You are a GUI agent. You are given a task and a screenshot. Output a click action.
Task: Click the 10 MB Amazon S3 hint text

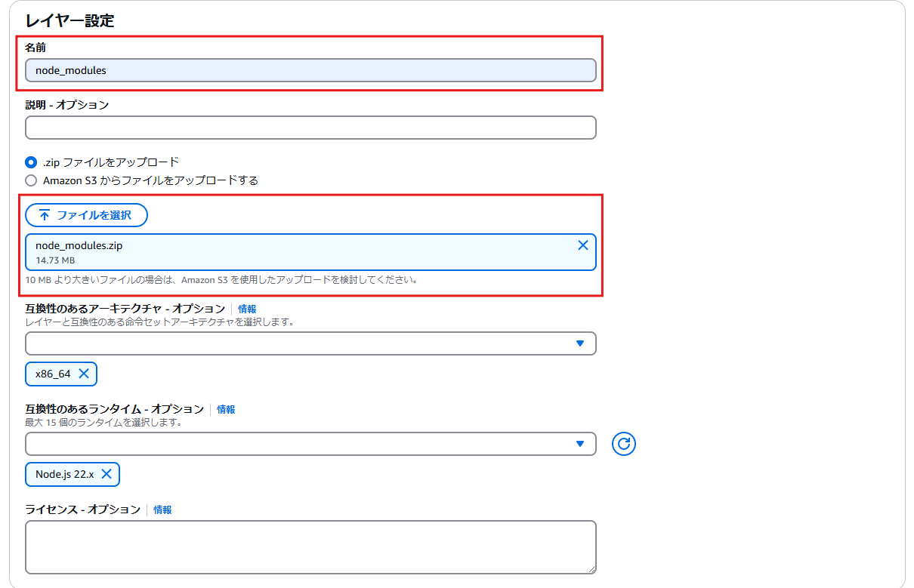tap(221, 279)
